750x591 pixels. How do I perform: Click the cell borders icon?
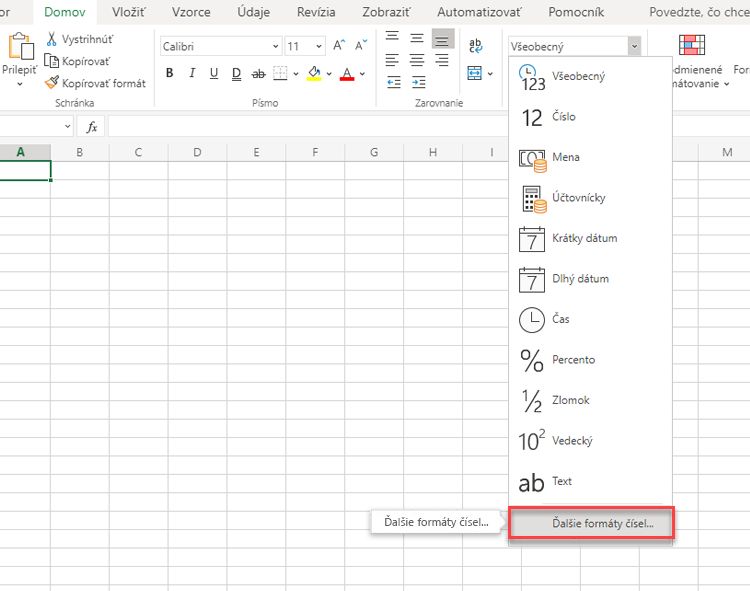point(280,73)
